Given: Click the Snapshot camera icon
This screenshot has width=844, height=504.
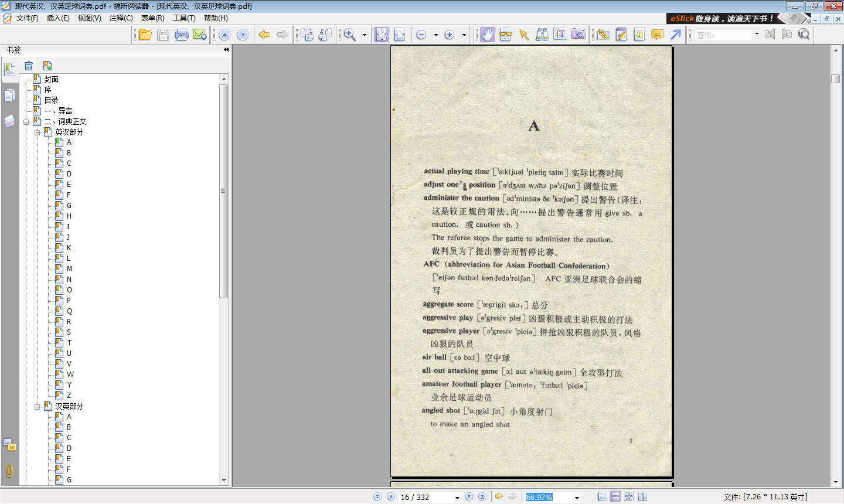Looking at the screenshot, I should click(x=578, y=35).
